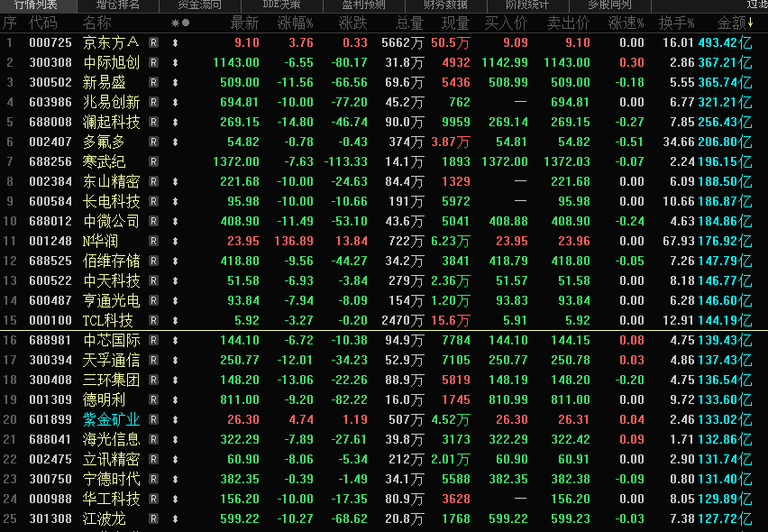Viewport: 768px width, 532px height.
Task: Sort by the 换手% column header
Action: [676, 23]
